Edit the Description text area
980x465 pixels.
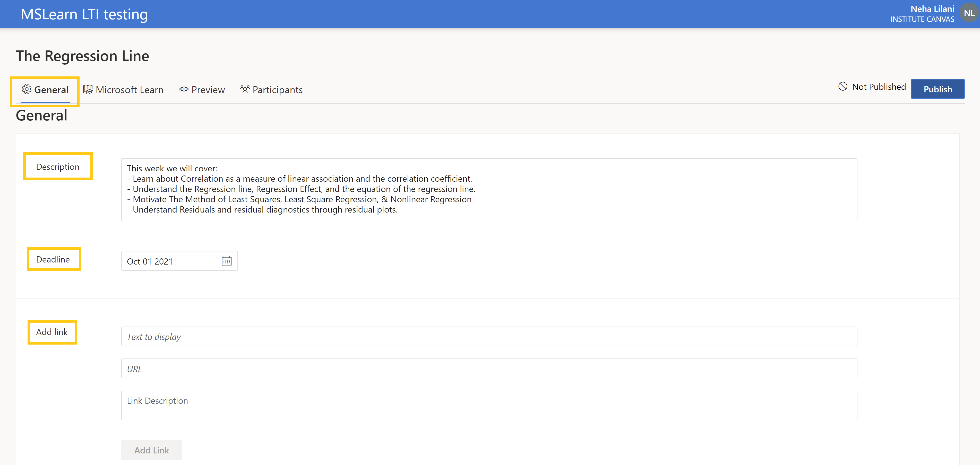pos(489,190)
